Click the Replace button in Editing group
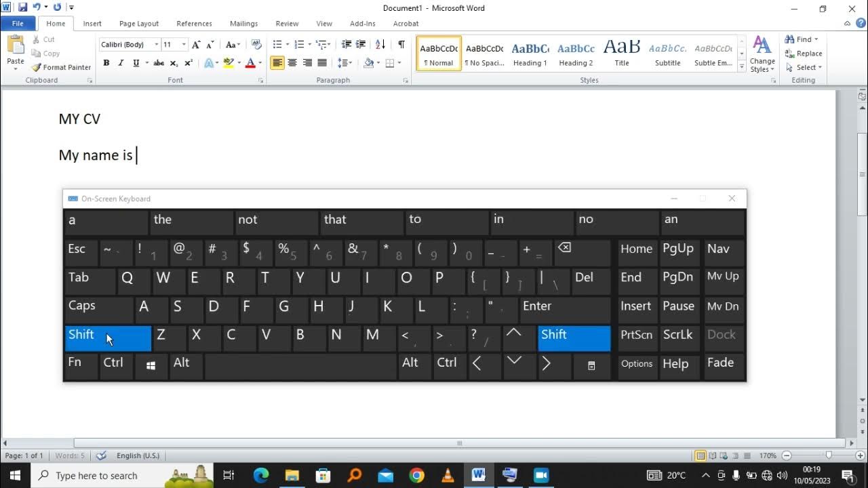This screenshot has width=868, height=488. coord(804,54)
